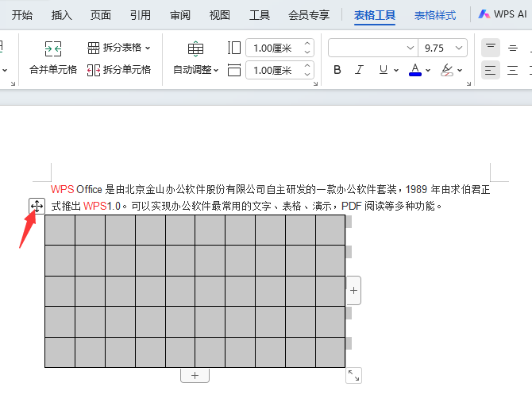532x414 pixels.
Task: Decrease column width with down stepper
Action: pos(307,75)
